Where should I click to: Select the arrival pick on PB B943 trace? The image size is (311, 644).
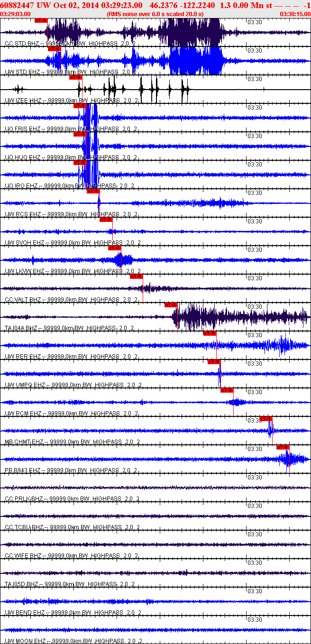283,447
